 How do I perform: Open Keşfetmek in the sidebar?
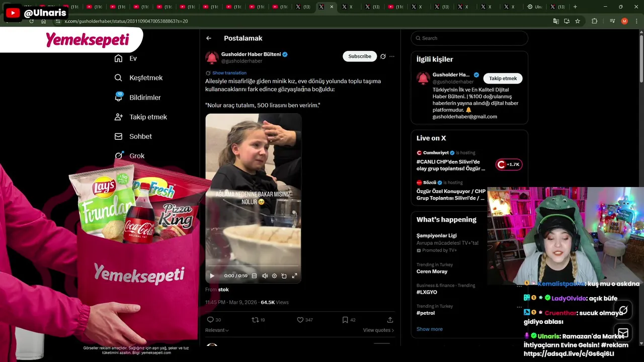click(x=138, y=78)
